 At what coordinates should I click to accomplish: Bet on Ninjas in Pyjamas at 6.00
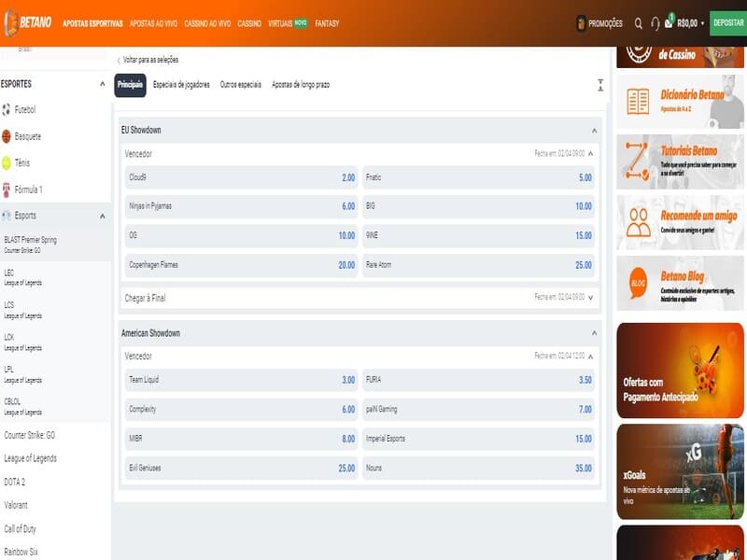click(241, 206)
